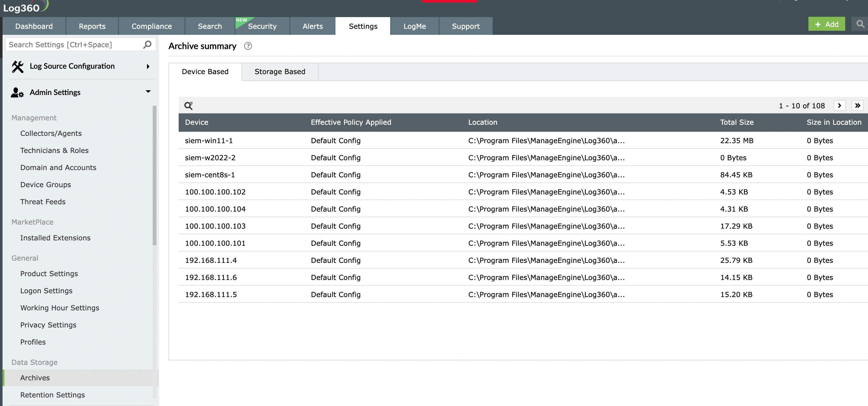Click the location path for 192.168.111.5
The width and height of the screenshot is (868, 406).
click(546, 295)
